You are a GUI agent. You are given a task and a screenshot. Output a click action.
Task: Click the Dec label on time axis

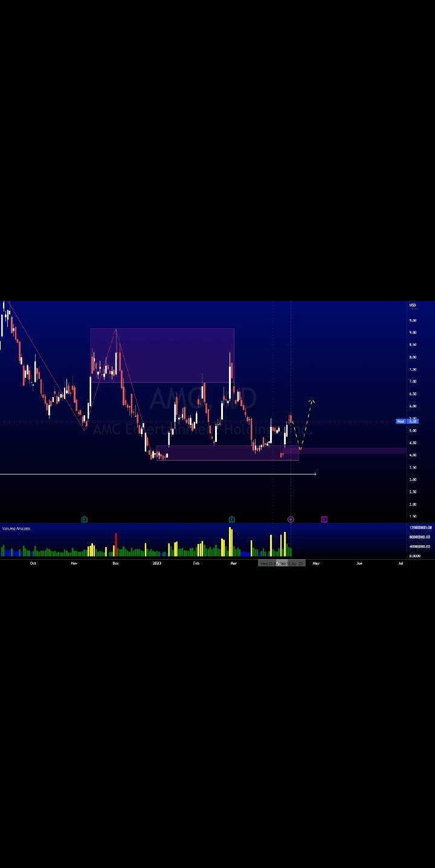pyautogui.click(x=115, y=563)
